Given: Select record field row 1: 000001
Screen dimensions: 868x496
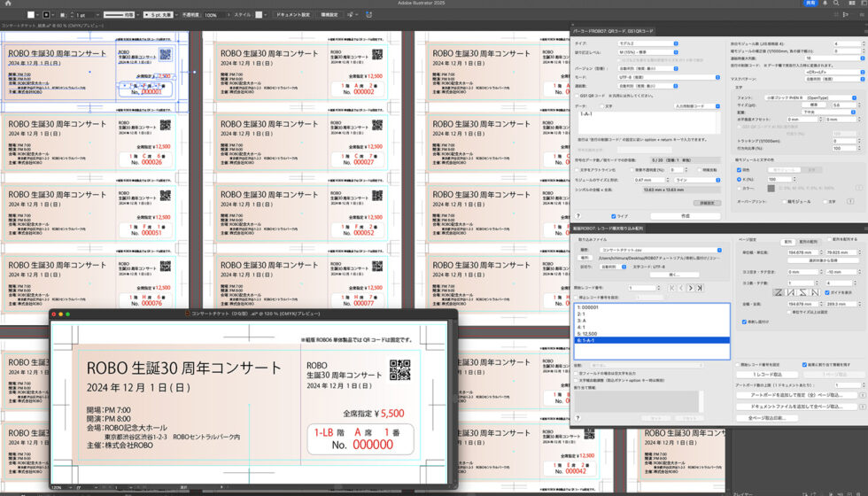Looking at the screenshot, I should pos(652,307).
